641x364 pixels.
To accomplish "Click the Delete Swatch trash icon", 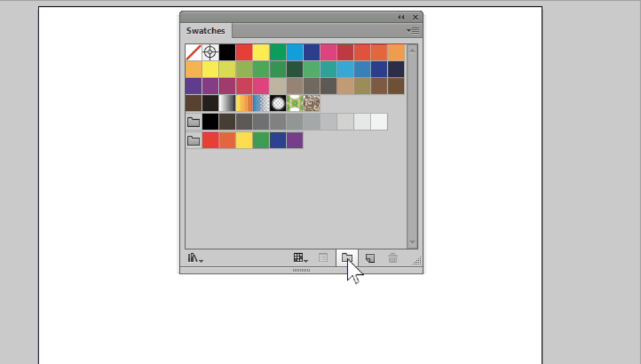I will click(x=393, y=258).
